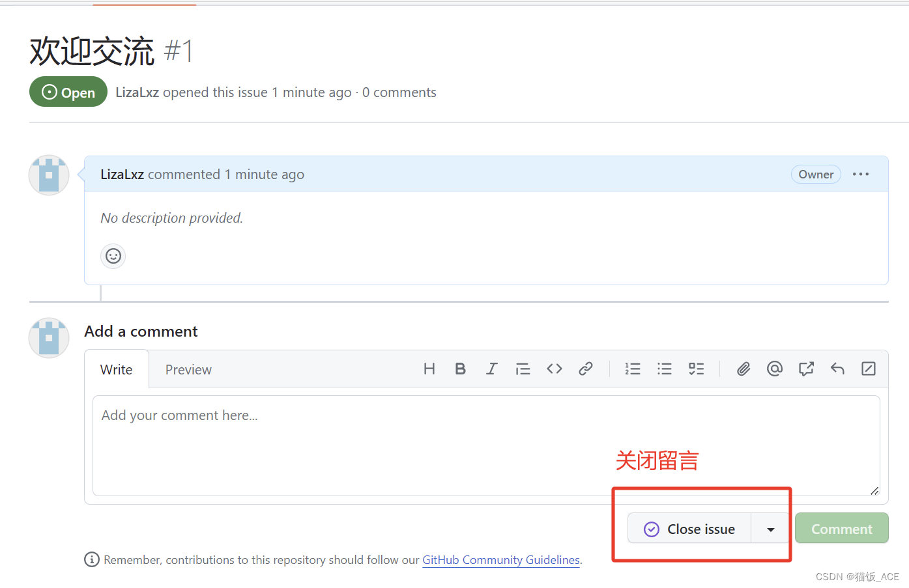
Task: Insert a quote block
Action: [523, 369]
